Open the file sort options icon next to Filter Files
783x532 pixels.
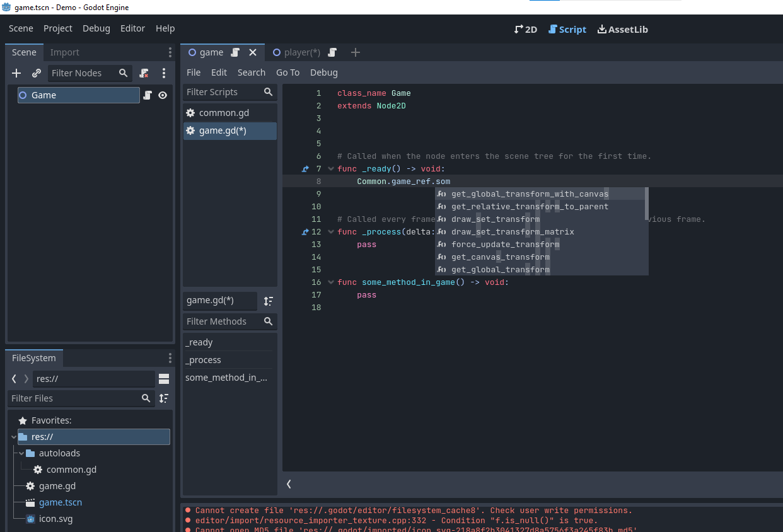click(163, 398)
